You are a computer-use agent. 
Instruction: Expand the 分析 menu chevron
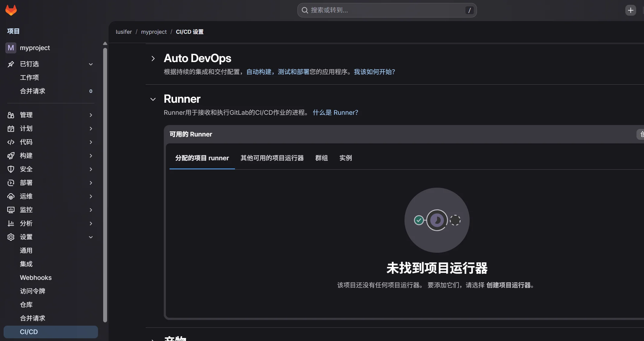(x=91, y=224)
